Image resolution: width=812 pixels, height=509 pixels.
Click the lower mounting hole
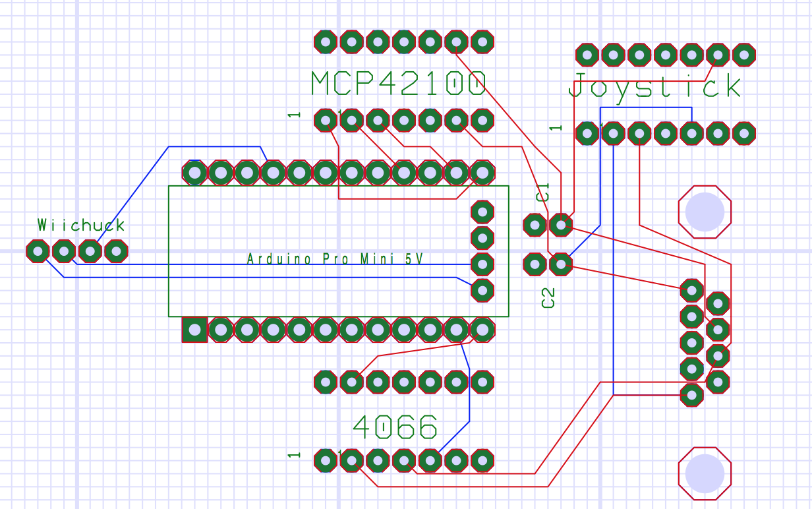click(x=705, y=473)
